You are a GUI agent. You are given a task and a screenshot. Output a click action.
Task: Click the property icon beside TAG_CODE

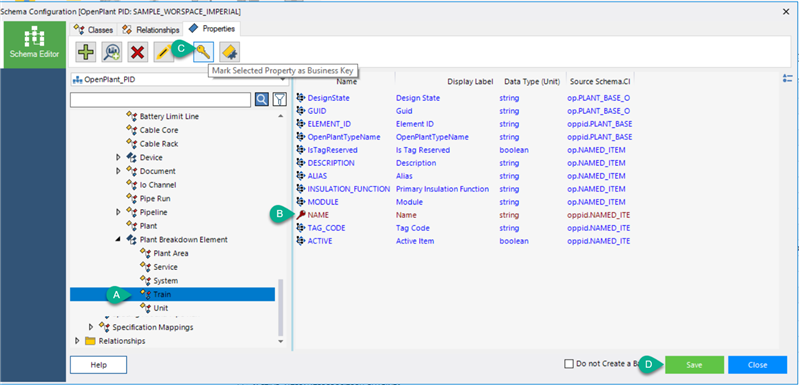coord(301,228)
